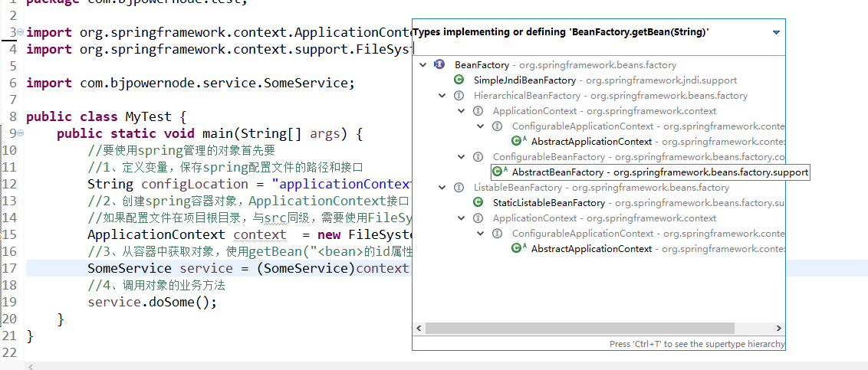Collapse ApplicationContext under HierarchicalBeanFactory
The image size is (868, 370).
point(462,111)
